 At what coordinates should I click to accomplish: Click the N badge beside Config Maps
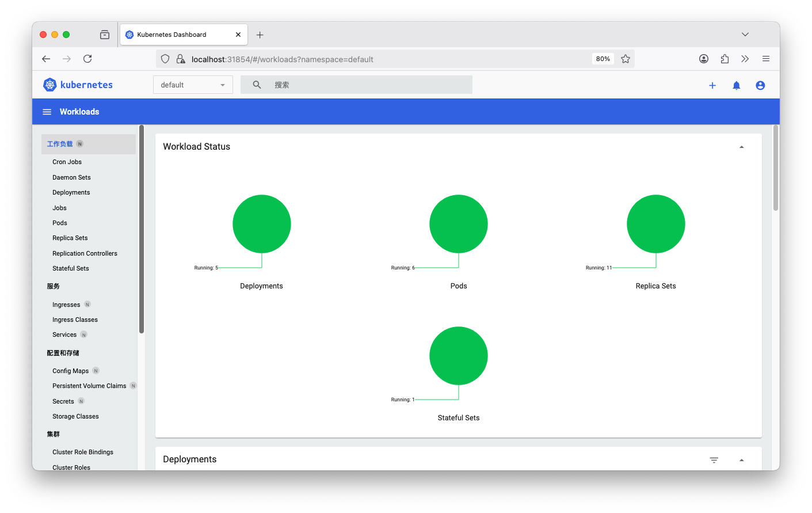click(96, 370)
